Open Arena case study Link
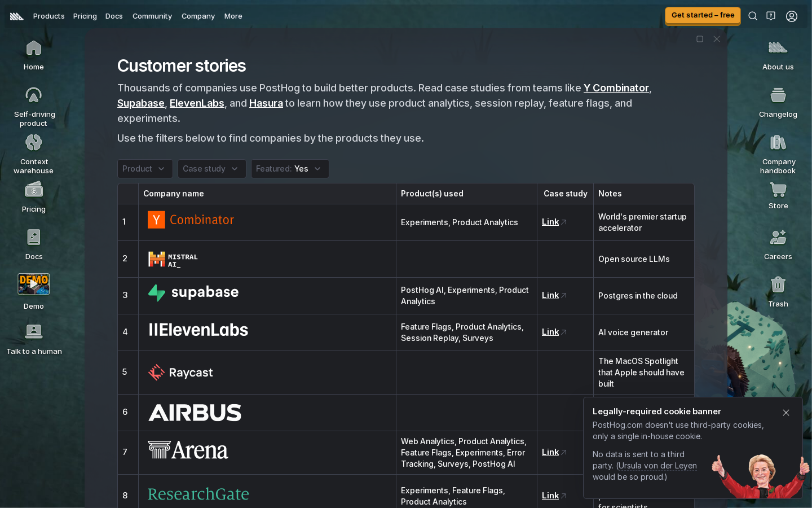The height and width of the screenshot is (508, 812). tap(554, 452)
